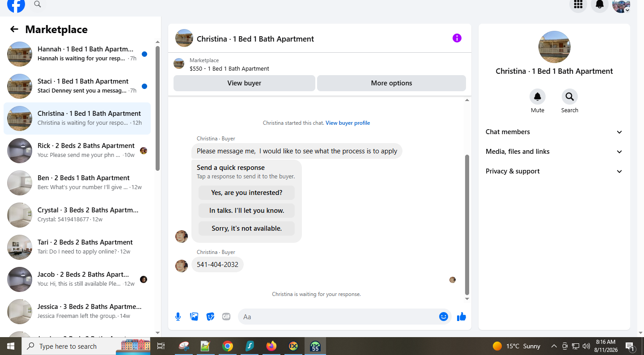Open Jacob's 2 Beds 2 Baths conversation
The image size is (644, 355).
tap(77, 279)
